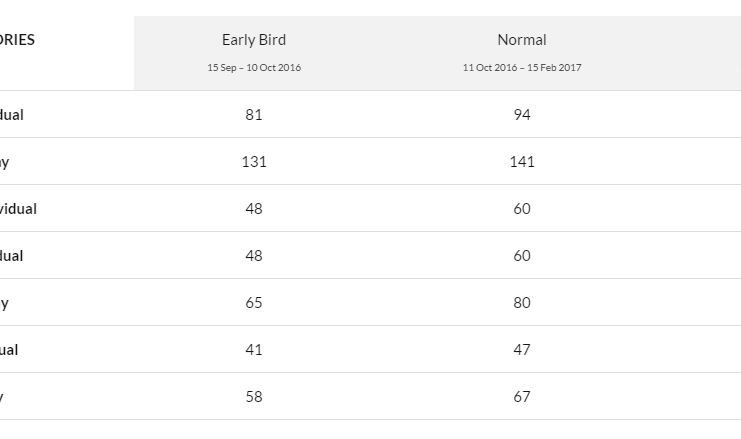Click the category label ending in 'ual' beside 41

coord(9,350)
